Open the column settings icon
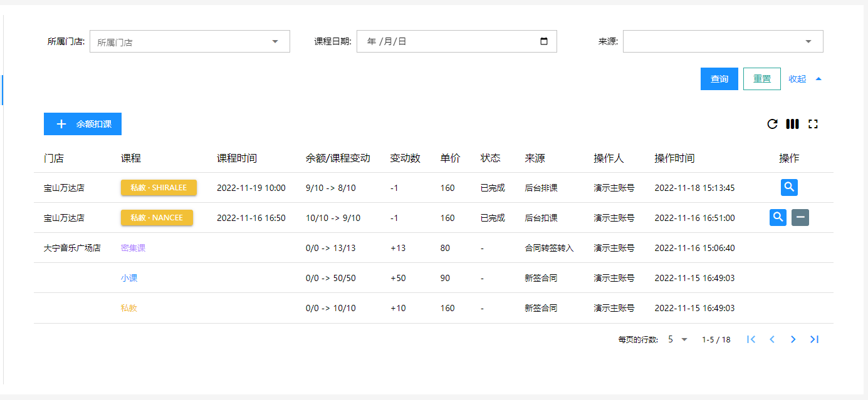Image resolution: width=868 pixels, height=400 pixels. pos(792,124)
